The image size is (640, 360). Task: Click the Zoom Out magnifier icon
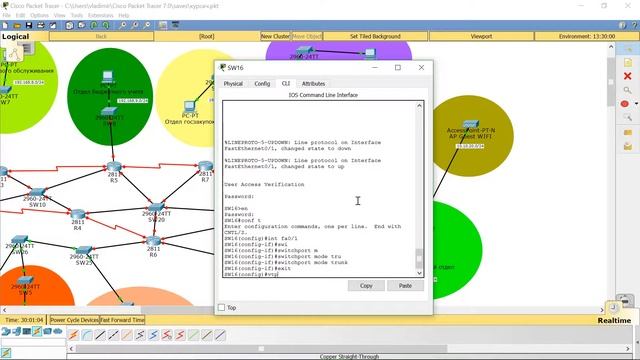(x=147, y=25)
